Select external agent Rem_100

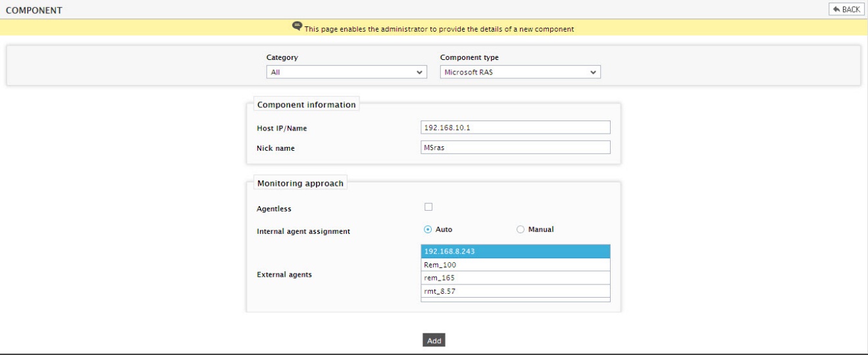pyautogui.click(x=515, y=265)
